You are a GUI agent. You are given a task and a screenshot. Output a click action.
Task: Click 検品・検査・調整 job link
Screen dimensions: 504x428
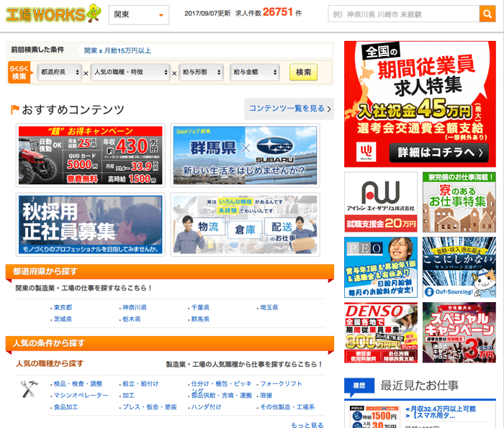point(78,383)
